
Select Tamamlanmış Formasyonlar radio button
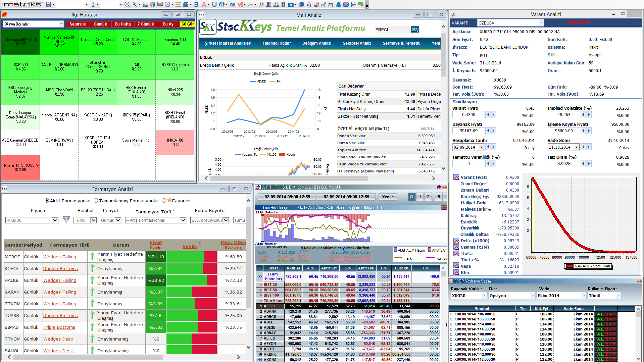pos(96,201)
